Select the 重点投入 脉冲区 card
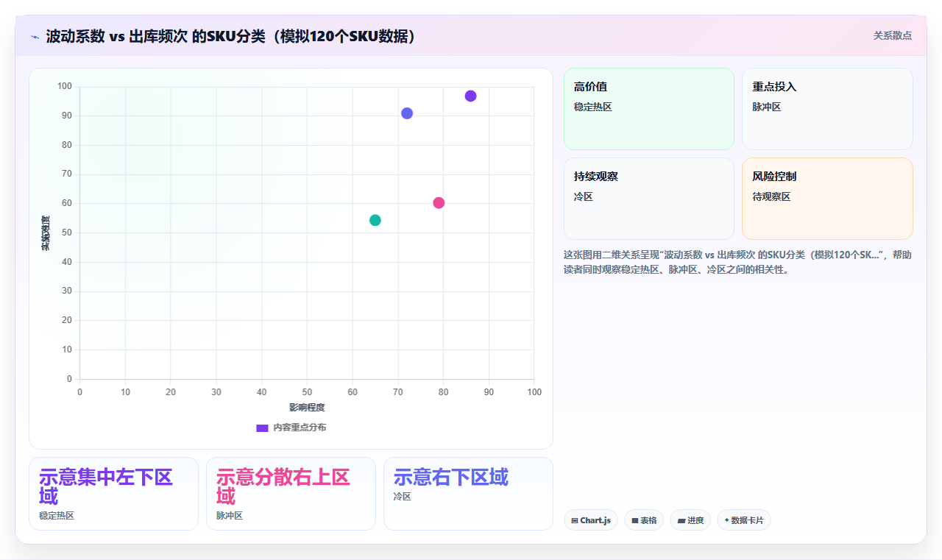The height and width of the screenshot is (560, 942). pos(827,109)
